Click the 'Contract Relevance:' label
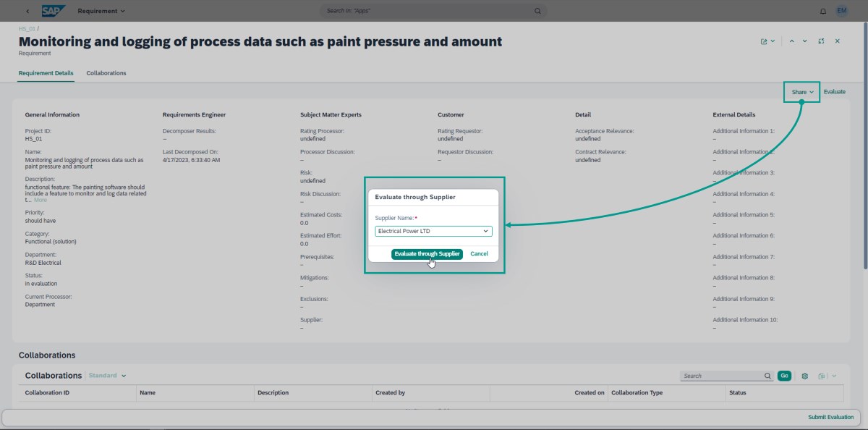Image resolution: width=868 pixels, height=430 pixels. [600, 152]
